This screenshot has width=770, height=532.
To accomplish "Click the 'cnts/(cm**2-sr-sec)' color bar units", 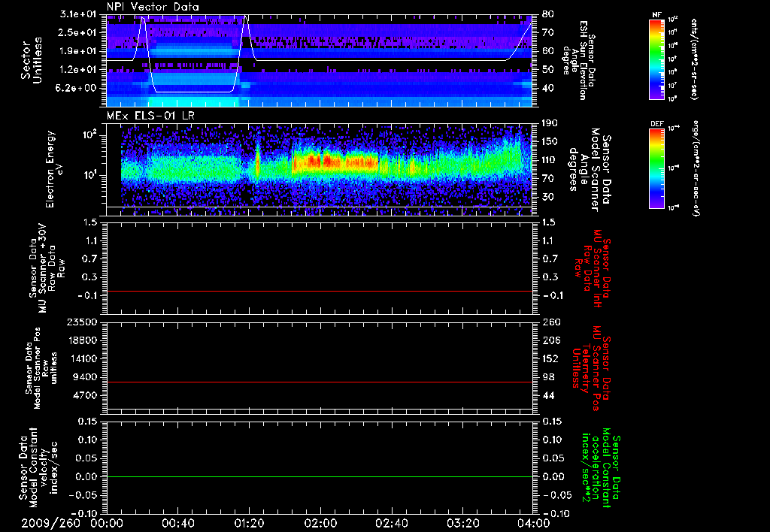I will coord(694,59).
